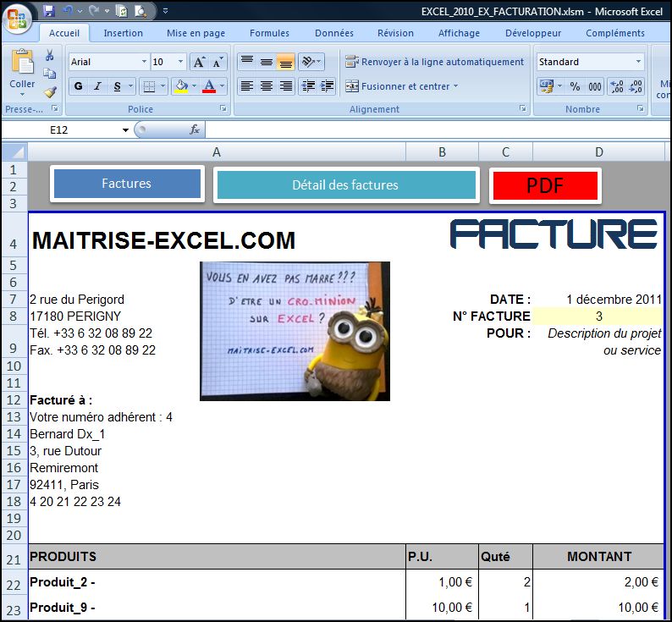This screenshot has height=622, width=672.
Task: Expand the Name Box E12 dropdown
Action: (x=125, y=129)
